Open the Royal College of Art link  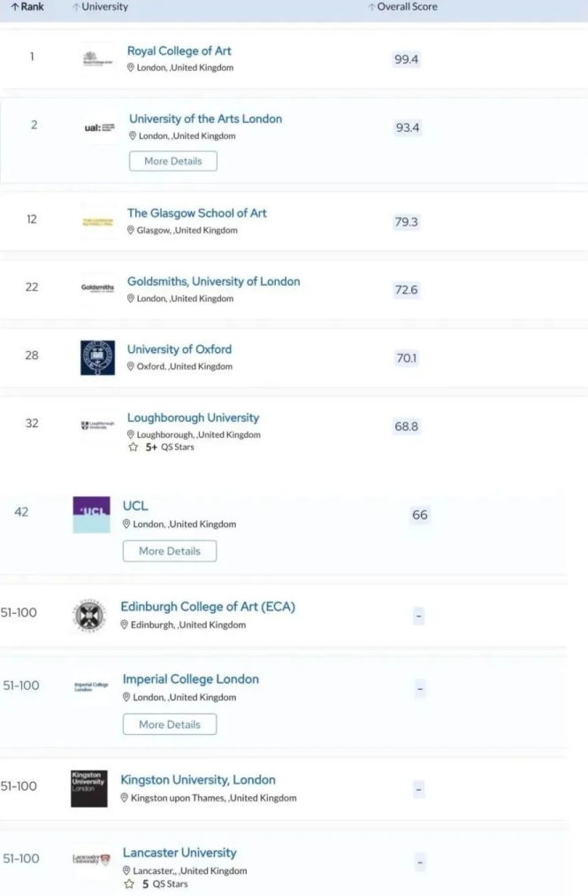point(179,51)
